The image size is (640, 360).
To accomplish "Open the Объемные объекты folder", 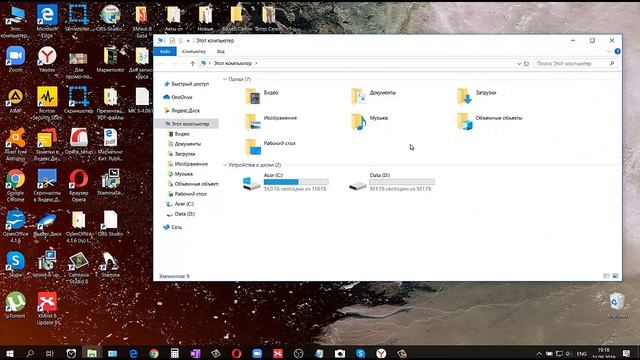I will 489,121.
